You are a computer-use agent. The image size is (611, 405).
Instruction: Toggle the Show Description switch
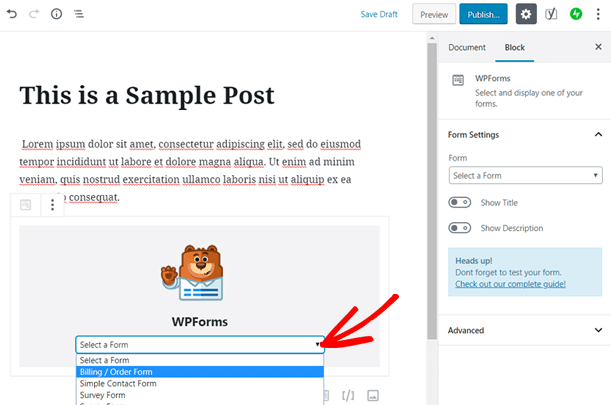tap(459, 228)
